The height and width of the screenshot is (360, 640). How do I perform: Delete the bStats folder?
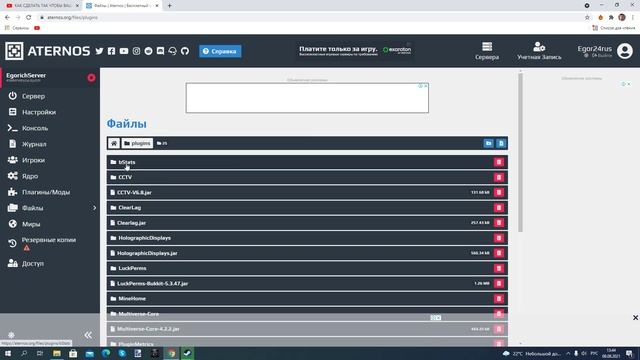pyautogui.click(x=499, y=162)
